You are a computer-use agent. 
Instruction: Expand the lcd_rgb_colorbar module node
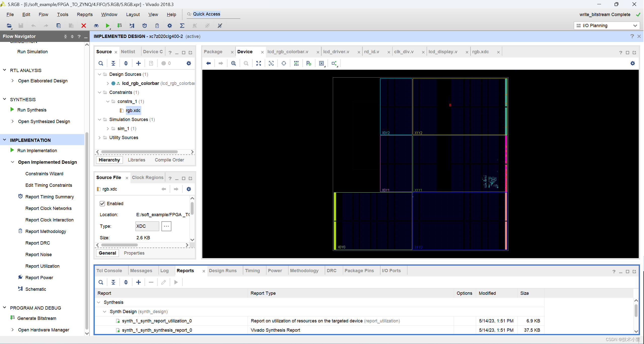tap(108, 83)
